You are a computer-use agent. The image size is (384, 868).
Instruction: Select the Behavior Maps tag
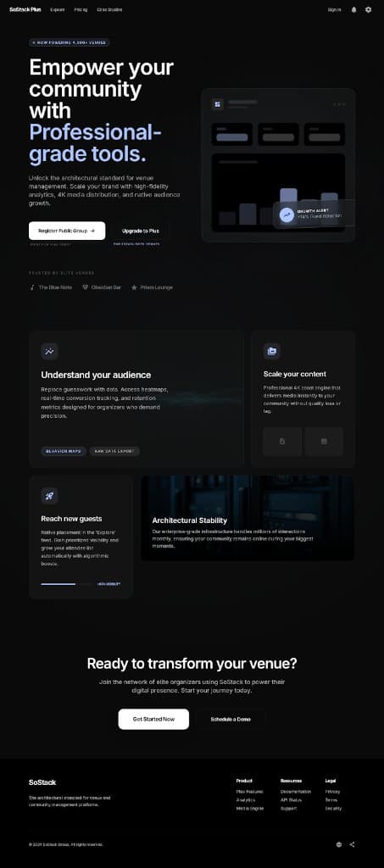[x=64, y=451]
